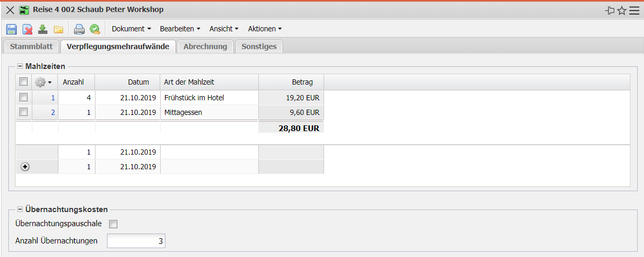Tick the checkbox for Frühstück im Hotel row

(x=23, y=97)
